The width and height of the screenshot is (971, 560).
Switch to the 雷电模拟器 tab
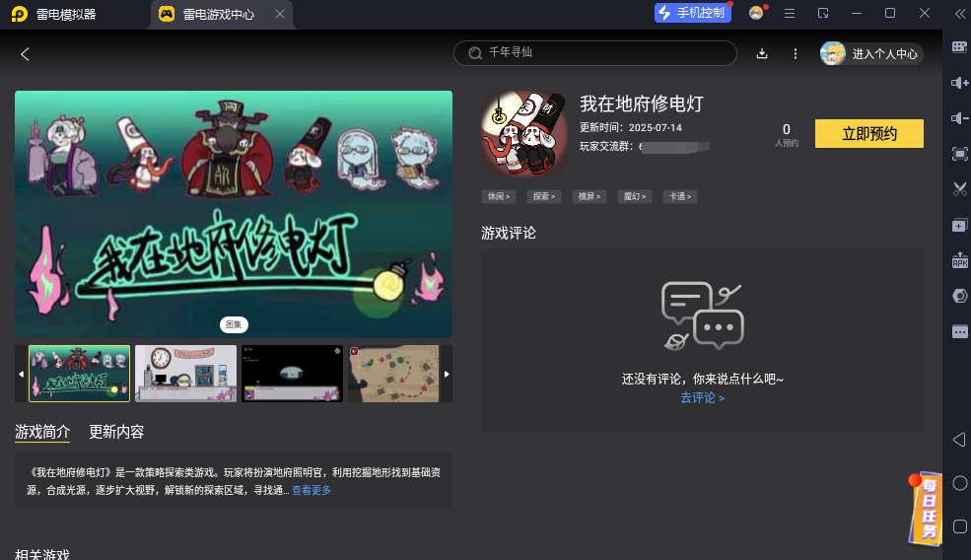(x=66, y=14)
